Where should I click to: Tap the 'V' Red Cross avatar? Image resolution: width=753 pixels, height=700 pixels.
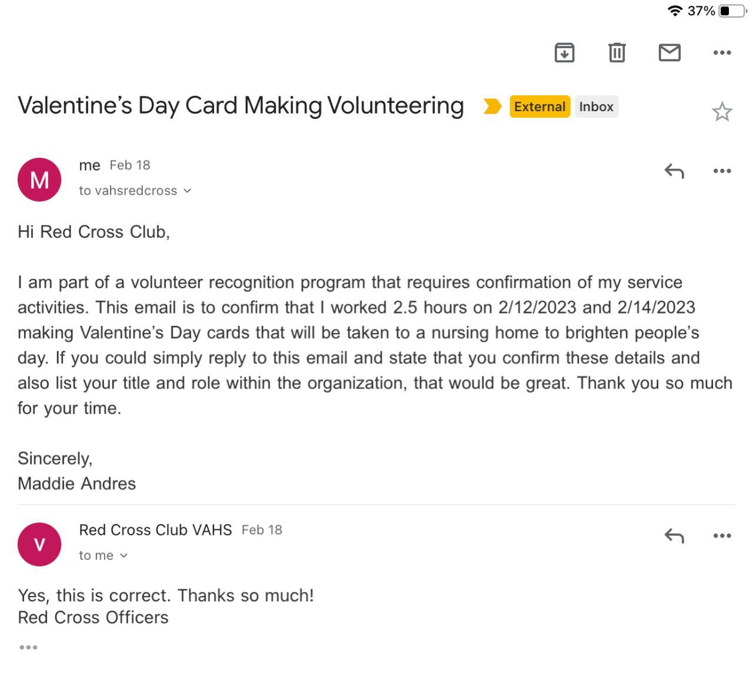coord(39,544)
